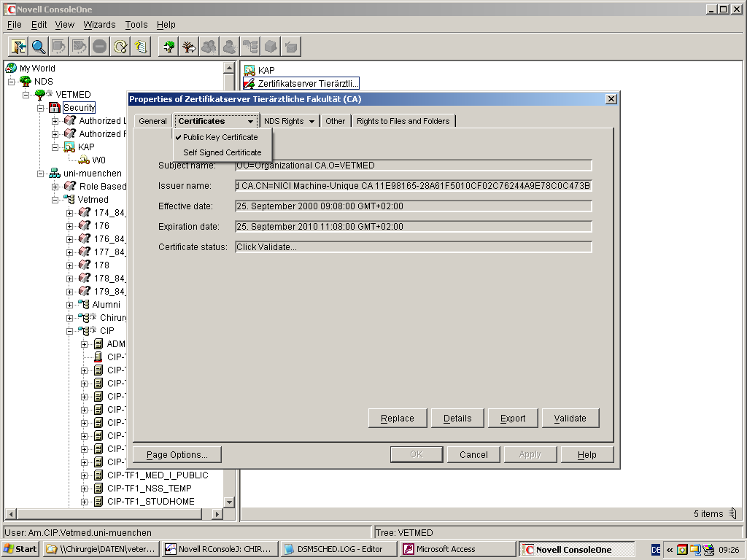
Task: Click the KAP icon in right pane
Action: (x=249, y=71)
